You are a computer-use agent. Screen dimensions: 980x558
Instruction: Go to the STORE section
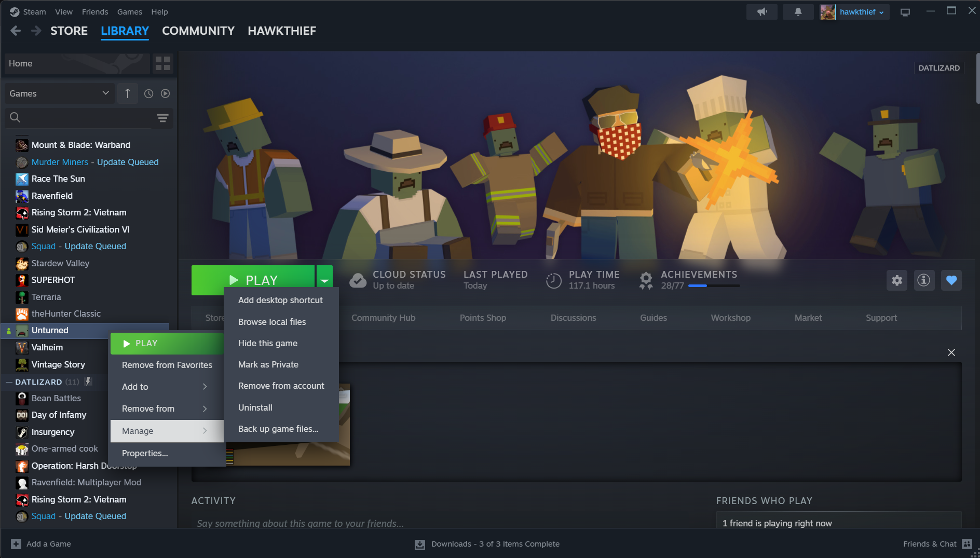(69, 31)
